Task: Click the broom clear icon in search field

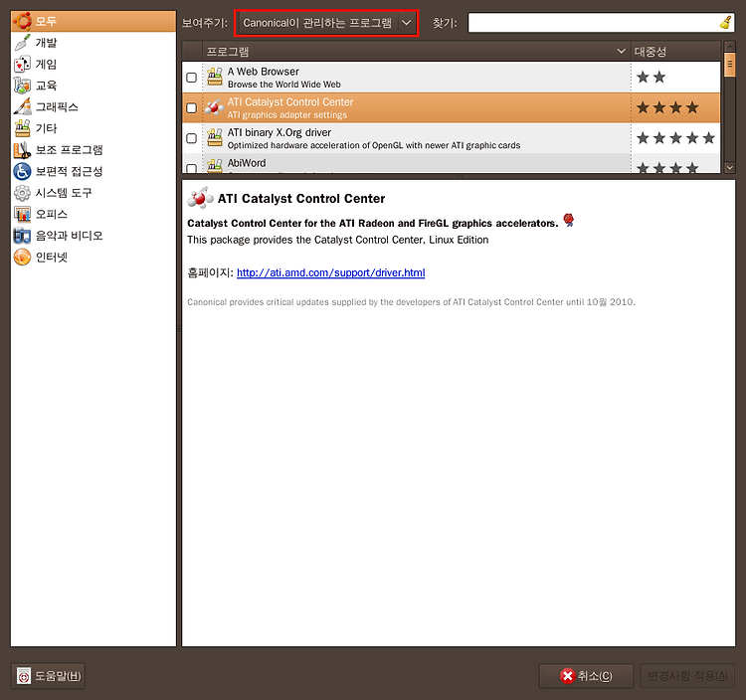Action: coord(725,22)
